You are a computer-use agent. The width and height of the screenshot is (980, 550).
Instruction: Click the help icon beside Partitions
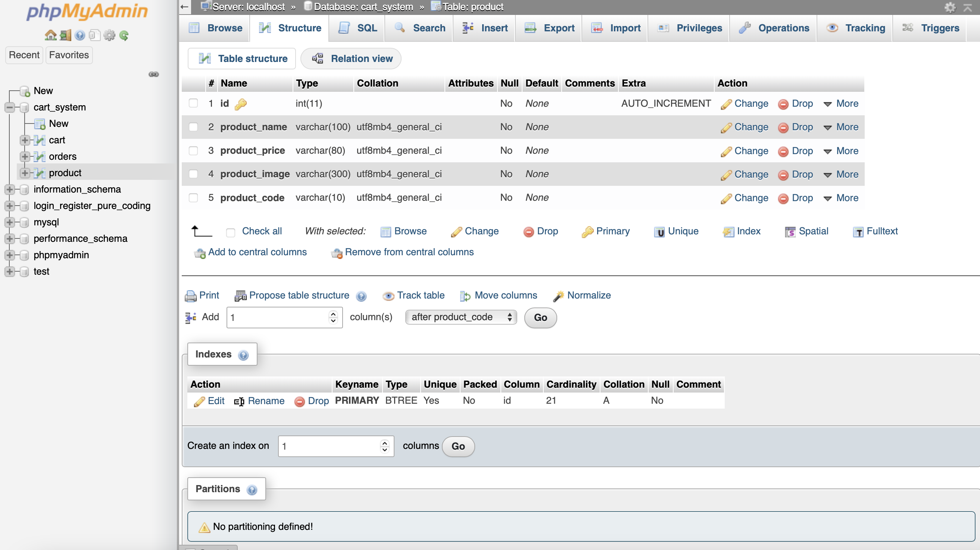click(x=252, y=490)
